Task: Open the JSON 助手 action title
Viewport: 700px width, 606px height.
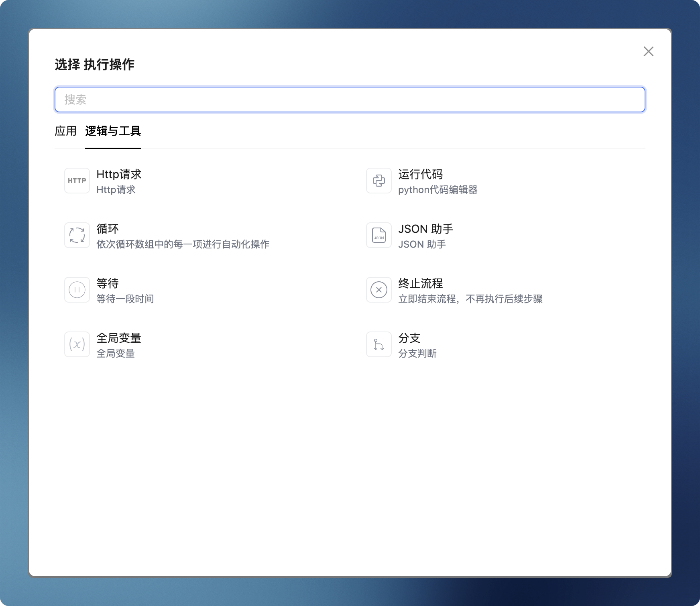Action: tap(425, 229)
